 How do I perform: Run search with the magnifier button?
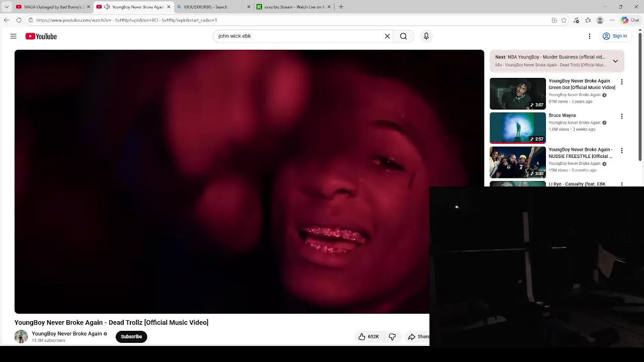404,36
